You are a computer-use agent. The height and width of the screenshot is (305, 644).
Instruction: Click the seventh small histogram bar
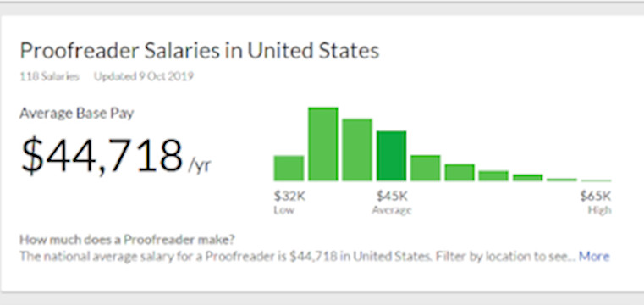[493, 176]
